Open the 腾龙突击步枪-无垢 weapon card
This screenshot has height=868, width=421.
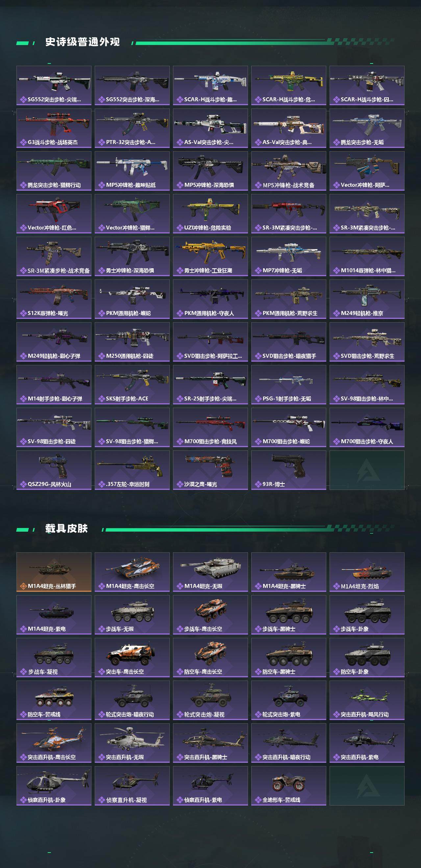(x=367, y=128)
